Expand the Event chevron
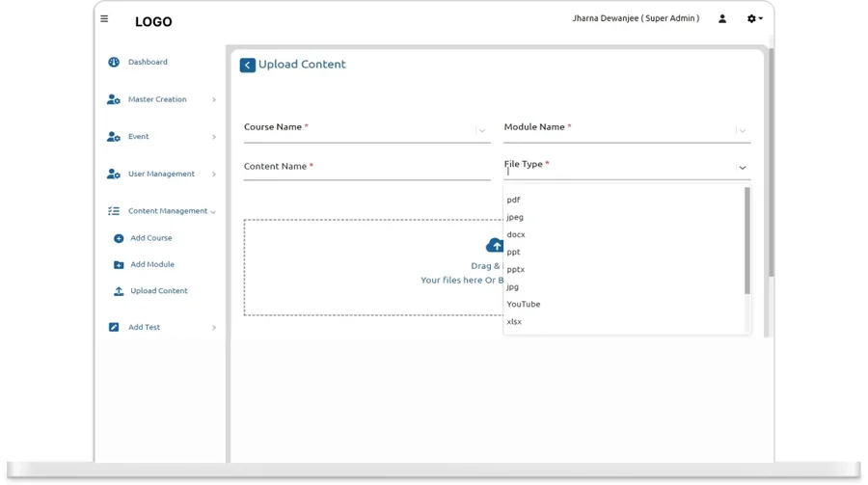Viewport: 868px width, 485px height. (214, 137)
